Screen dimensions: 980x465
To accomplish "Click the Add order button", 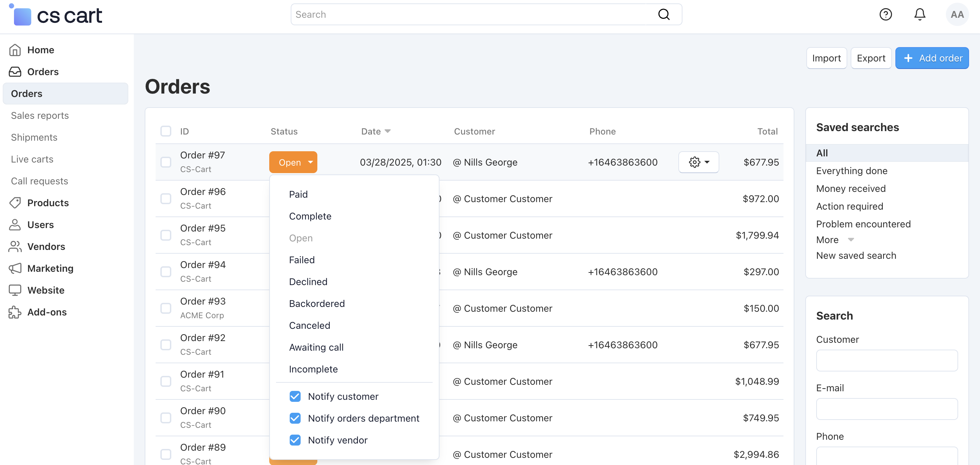I will [932, 58].
